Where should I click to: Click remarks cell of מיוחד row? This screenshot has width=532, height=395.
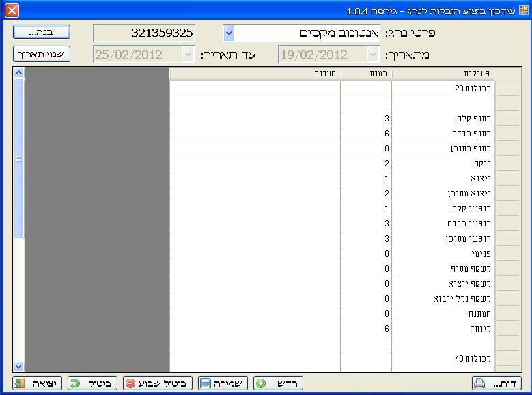point(255,329)
